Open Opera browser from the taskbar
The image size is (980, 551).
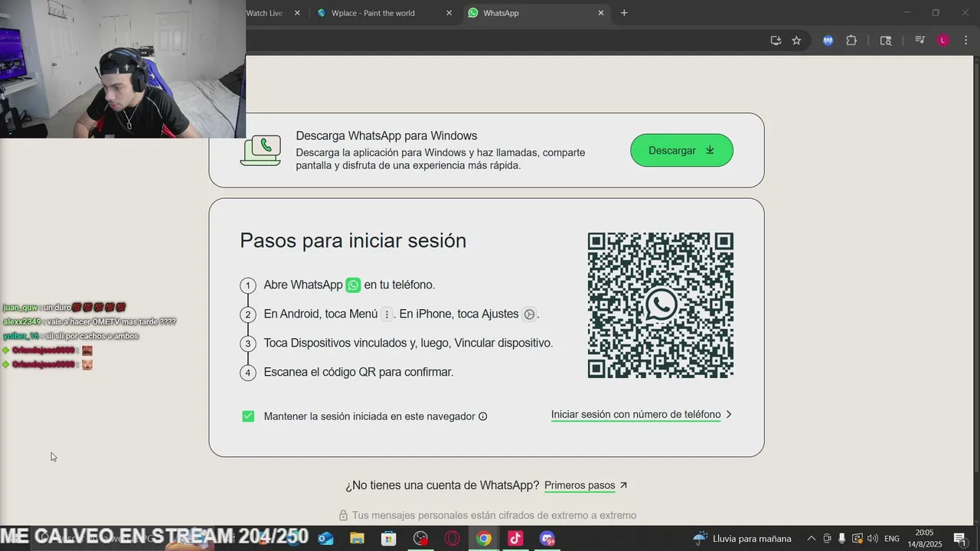(452, 538)
